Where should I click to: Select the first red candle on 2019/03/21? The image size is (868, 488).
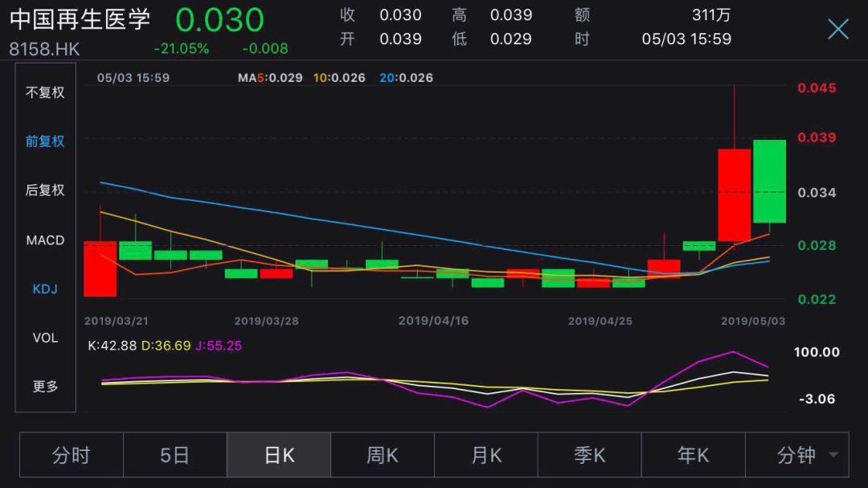(x=100, y=269)
